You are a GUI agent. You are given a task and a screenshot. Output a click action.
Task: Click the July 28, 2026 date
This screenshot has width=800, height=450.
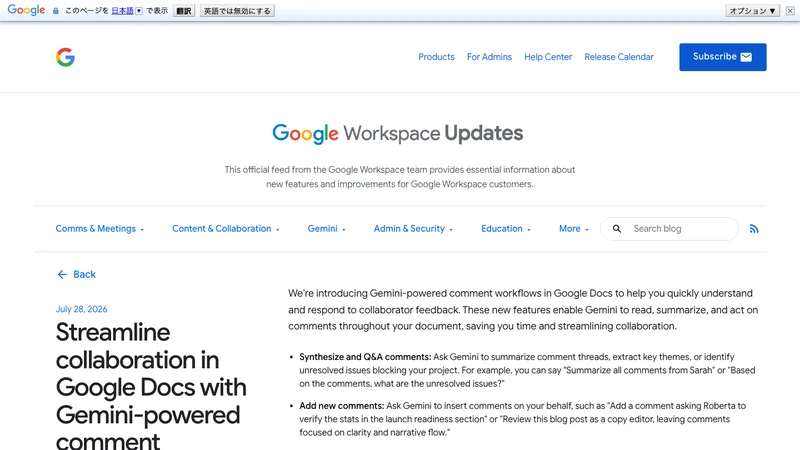tap(82, 309)
